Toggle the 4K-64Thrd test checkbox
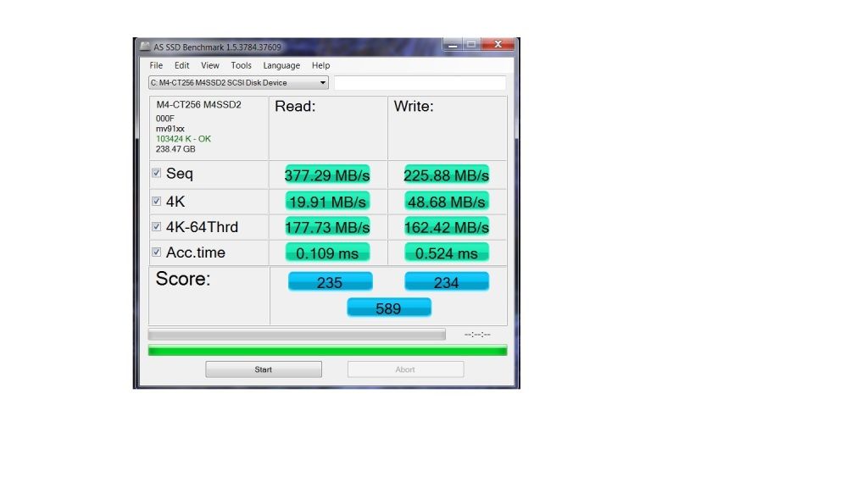The width and height of the screenshot is (868, 488). pos(157,227)
